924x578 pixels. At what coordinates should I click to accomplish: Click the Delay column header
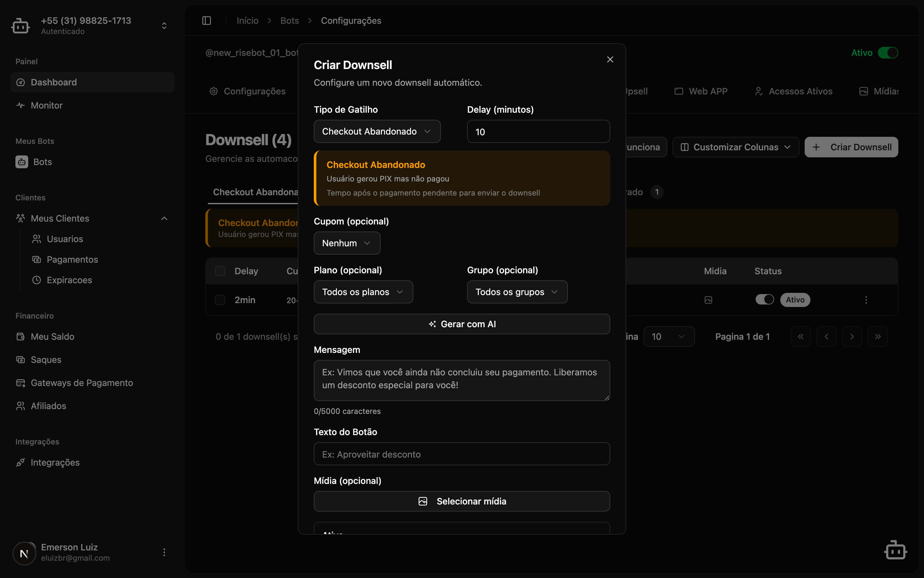click(246, 271)
